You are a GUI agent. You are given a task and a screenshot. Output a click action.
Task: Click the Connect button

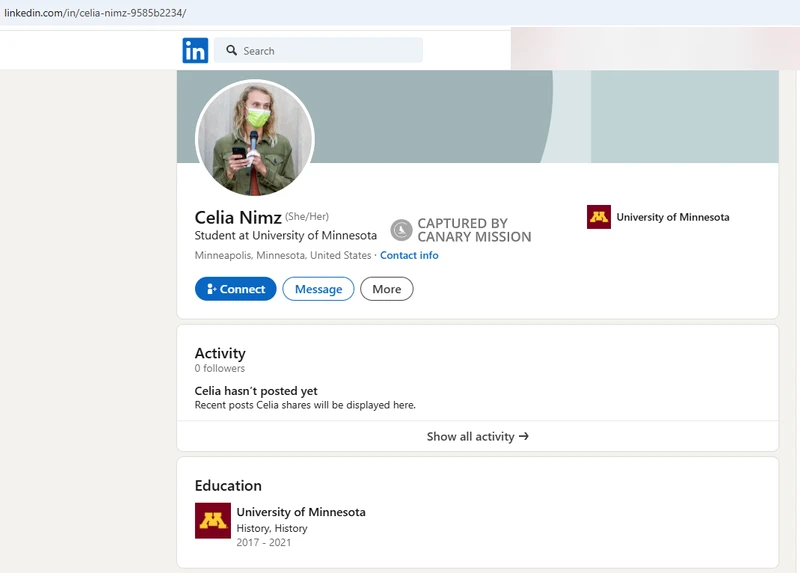coord(235,289)
